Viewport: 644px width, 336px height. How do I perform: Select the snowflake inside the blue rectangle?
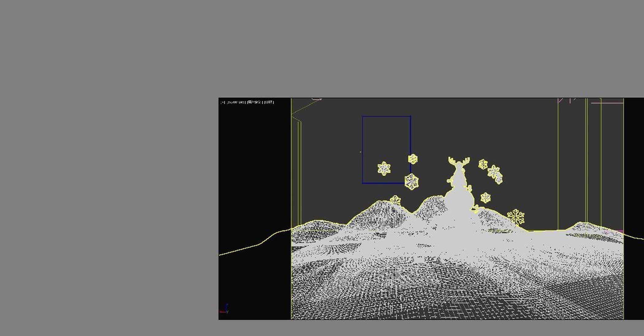point(384,169)
